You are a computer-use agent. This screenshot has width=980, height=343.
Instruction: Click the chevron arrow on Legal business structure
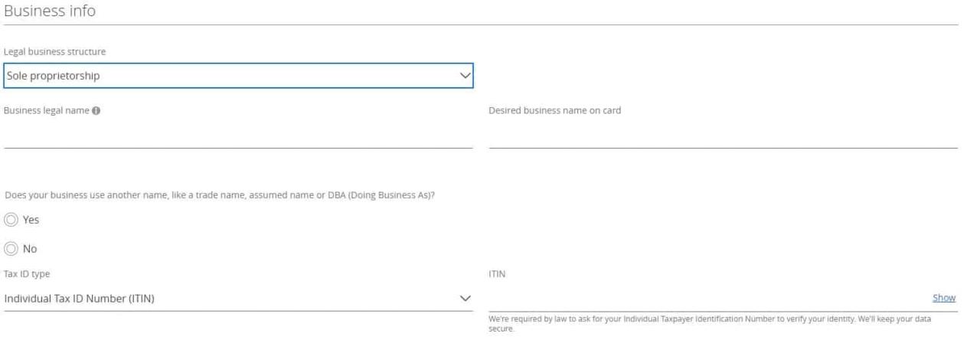pyautogui.click(x=463, y=76)
